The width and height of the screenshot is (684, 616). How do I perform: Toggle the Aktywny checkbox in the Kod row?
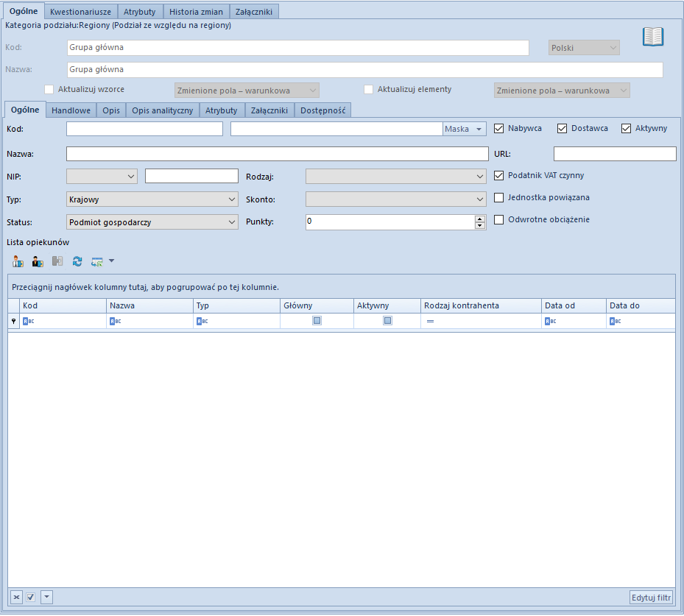tap(626, 129)
